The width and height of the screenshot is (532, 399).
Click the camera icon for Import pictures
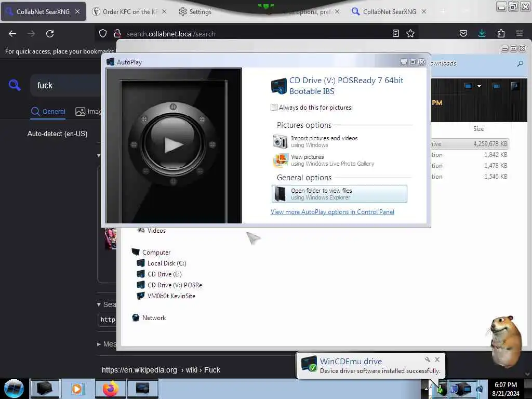(x=280, y=141)
